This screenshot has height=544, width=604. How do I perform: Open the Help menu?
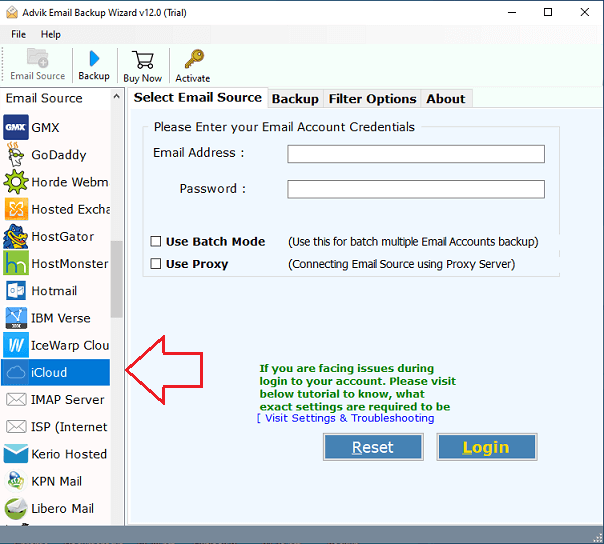[x=50, y=34]
